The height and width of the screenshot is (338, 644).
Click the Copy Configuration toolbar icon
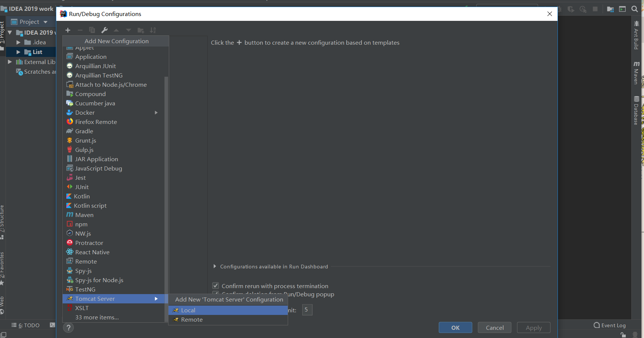click(92, 30)
